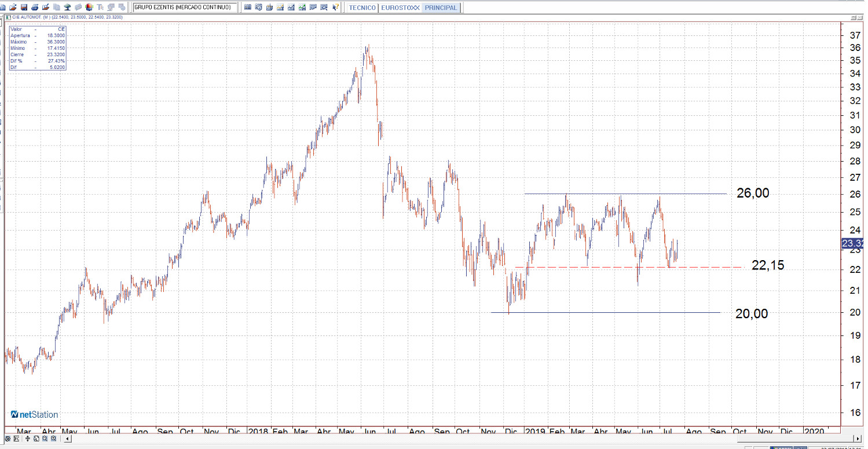868x449 pixels.
Task: Click the 16 value on the price axis
Action: (854, 413)
